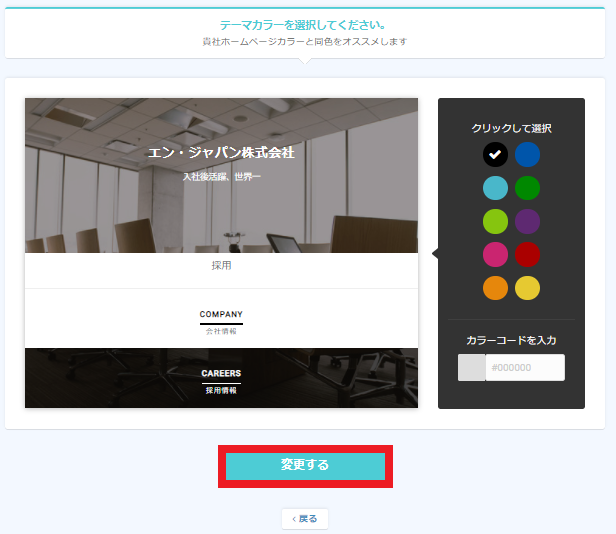
Task: Click the #000000 color code input field
Action: click(x=525, y=367)
